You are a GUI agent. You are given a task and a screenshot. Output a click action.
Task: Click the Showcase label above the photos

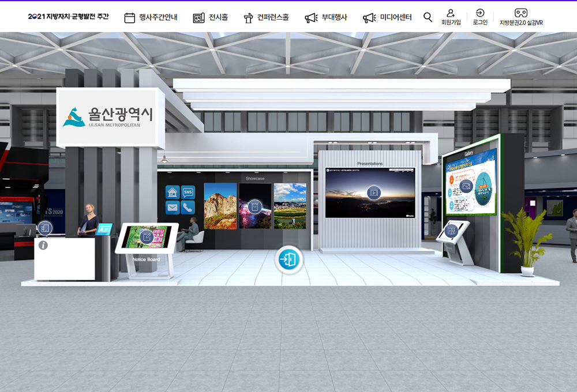(x=255, y=178)
